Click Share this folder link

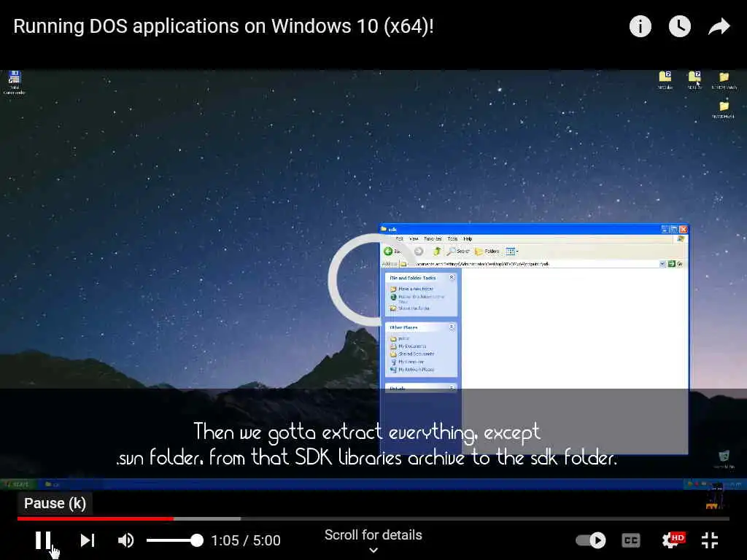pos(410,308)
